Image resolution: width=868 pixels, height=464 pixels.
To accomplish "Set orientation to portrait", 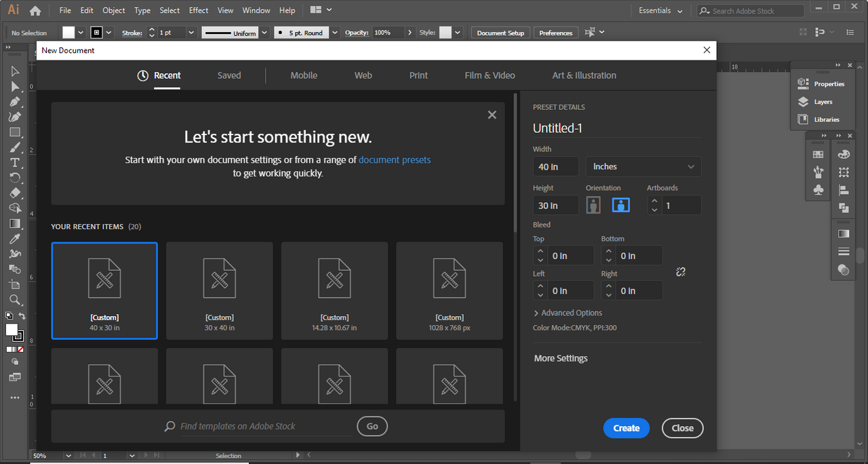I will point(593,205).
